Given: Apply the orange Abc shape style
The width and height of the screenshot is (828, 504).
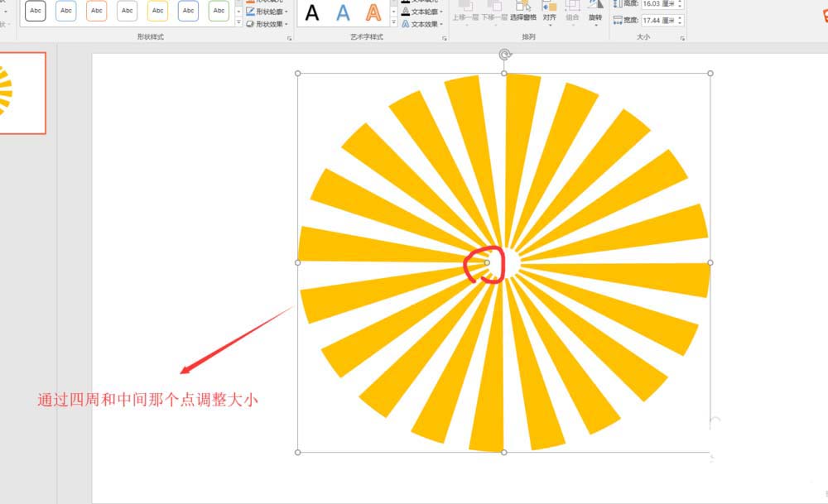Looking at the screenshot, I should [x=97, y=11].
